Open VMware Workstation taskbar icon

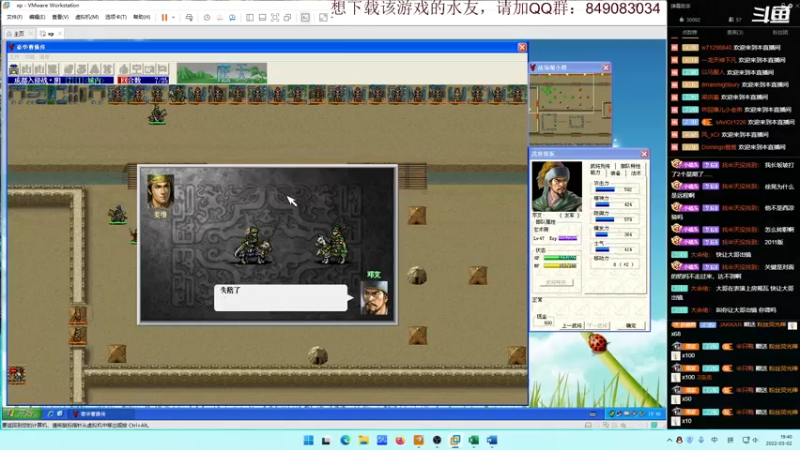(x=455, y=440)
